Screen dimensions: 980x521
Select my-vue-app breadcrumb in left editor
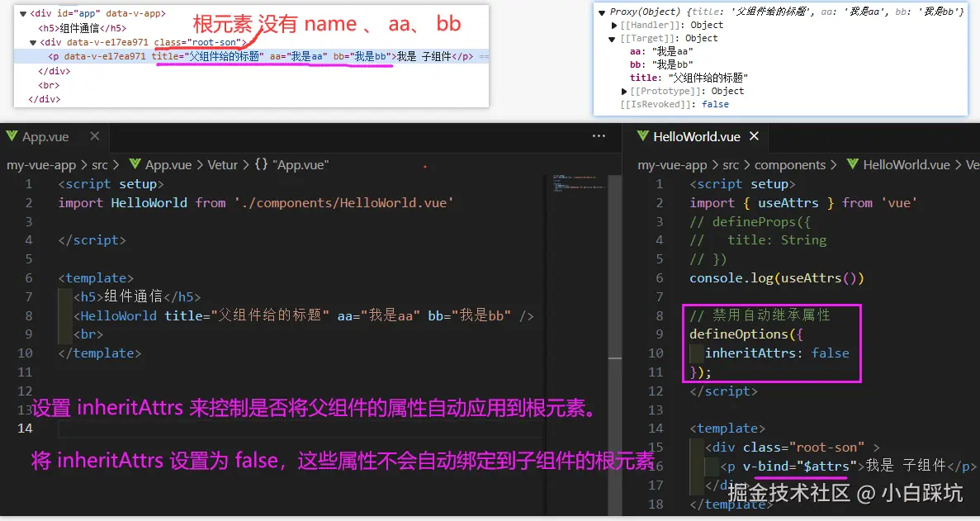pyautogui.click(x=41, y=165)
